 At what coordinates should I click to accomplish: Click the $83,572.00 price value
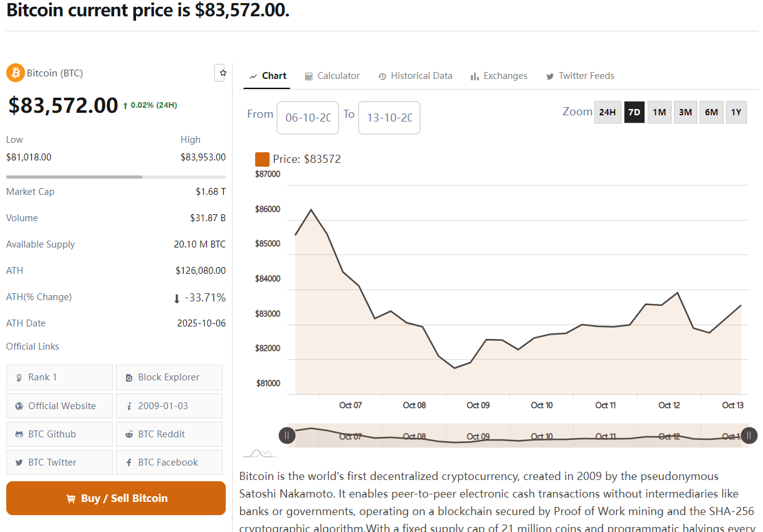(x=63, y=105)
